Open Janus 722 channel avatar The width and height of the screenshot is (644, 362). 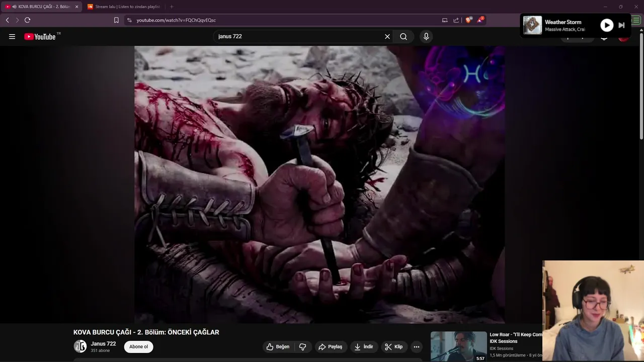pos(80,346)
